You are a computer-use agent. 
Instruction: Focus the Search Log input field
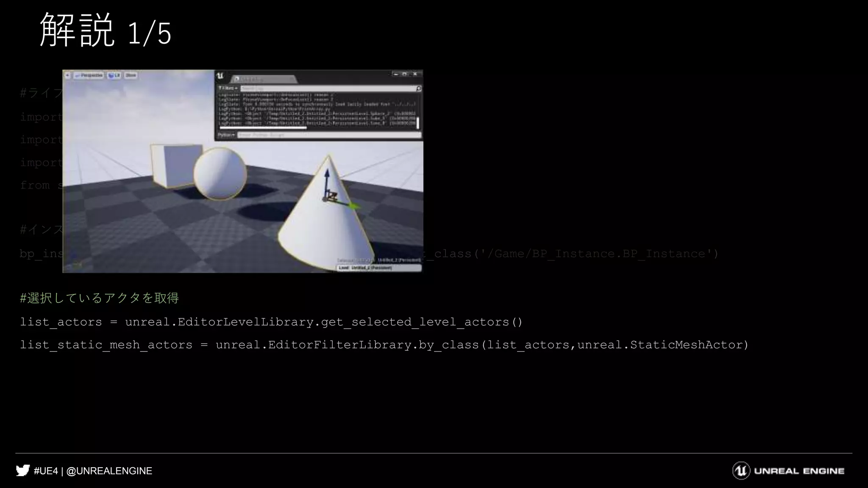pos(328,89)
